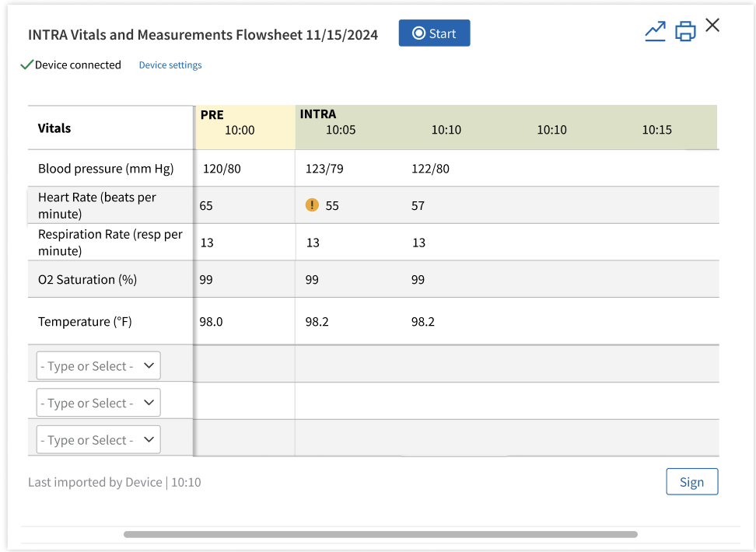The image size is (756, 552).
Task: Open Device settings link
Action: point(170,65)
